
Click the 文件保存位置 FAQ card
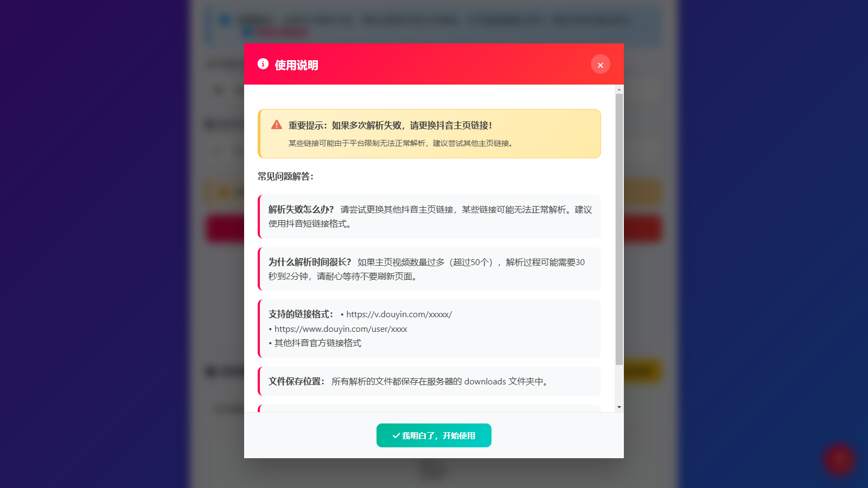(x=429, y=381)
